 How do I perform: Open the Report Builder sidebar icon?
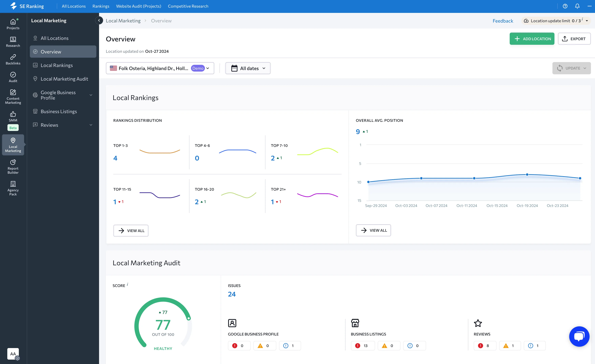pos(13,167)
